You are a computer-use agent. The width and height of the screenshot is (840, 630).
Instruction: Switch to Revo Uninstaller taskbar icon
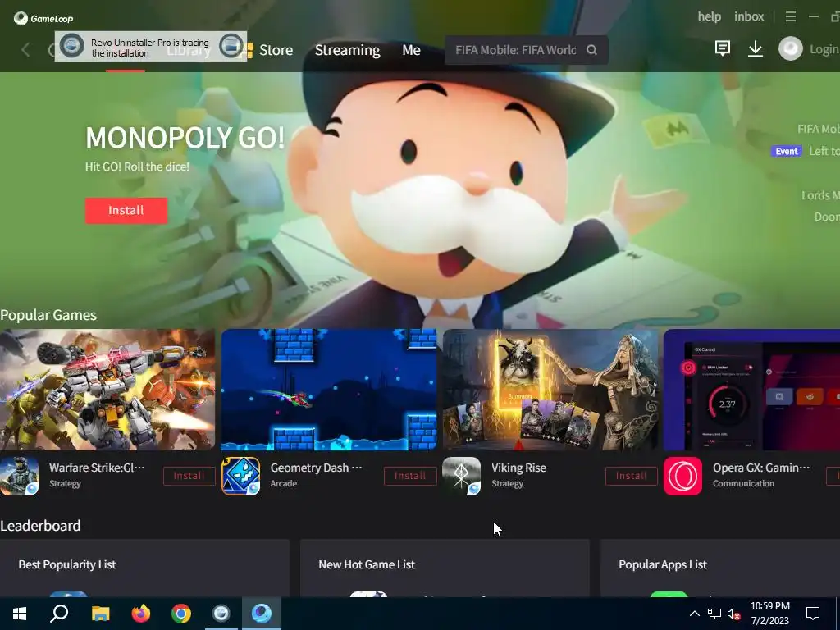[x=221, y=614]
